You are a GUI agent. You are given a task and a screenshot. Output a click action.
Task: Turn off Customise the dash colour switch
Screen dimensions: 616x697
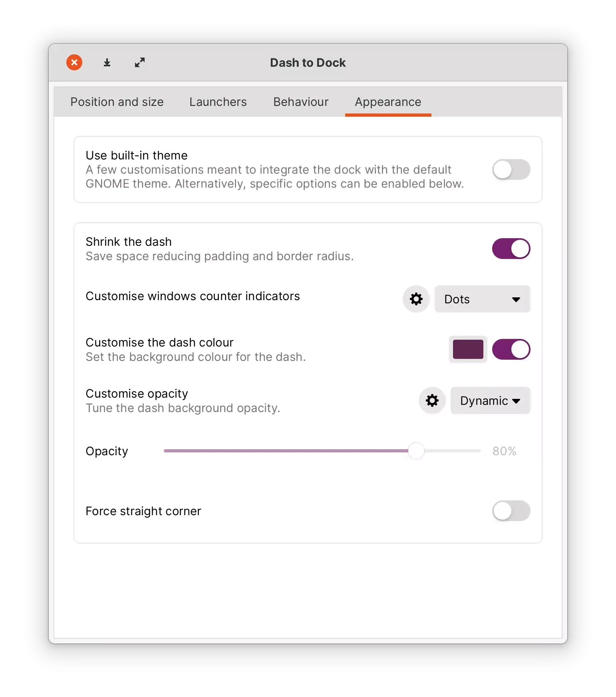point(511,349)
